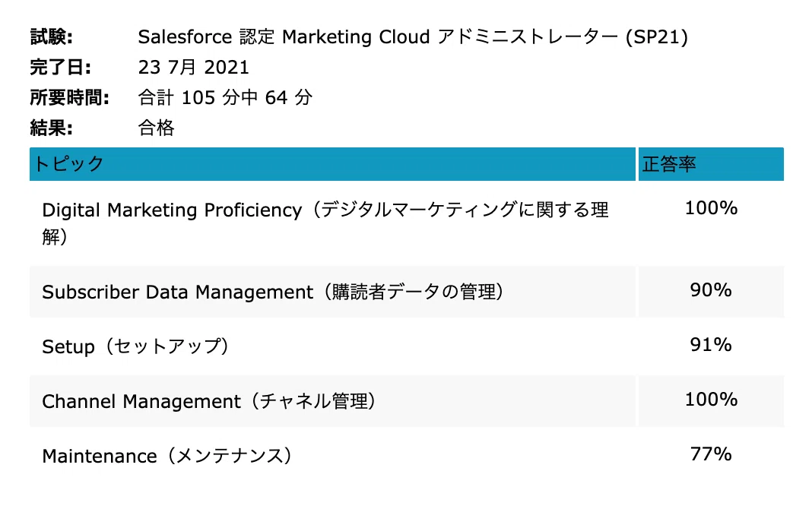Viewport: 812px width, 509px height.
Task: Click the completion date 23 7月 2021
Action: (x=194, y=68)
